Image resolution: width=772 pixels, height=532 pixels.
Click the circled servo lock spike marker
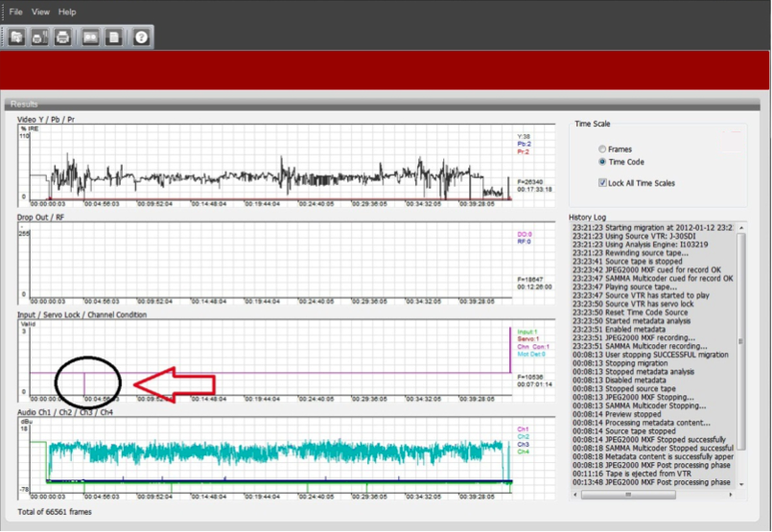click(x=84, y=382)
